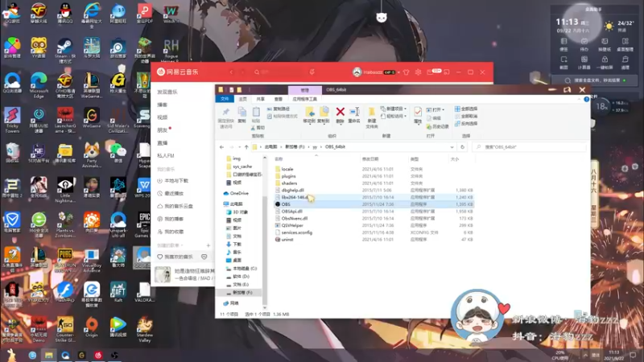The height and width of the screenshot is (362, 644).
Task: Click the Explorer Back arrow
Action: click(x=222, y=147)
